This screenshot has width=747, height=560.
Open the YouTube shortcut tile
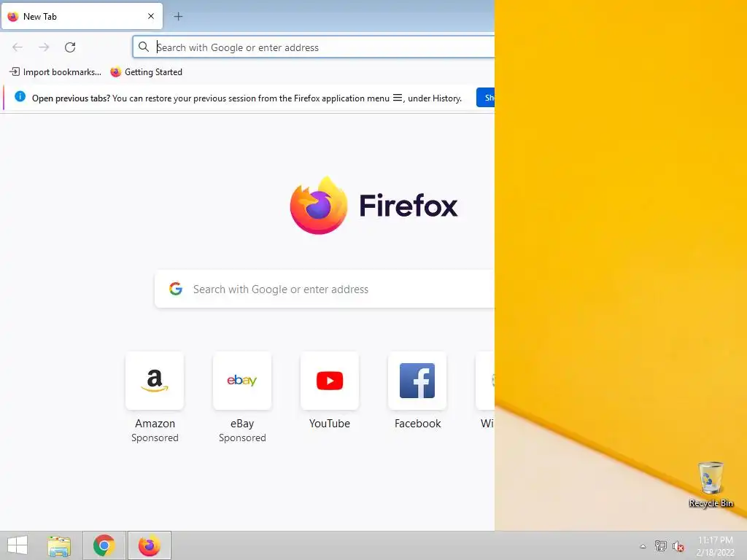click(x=330, y=381)
